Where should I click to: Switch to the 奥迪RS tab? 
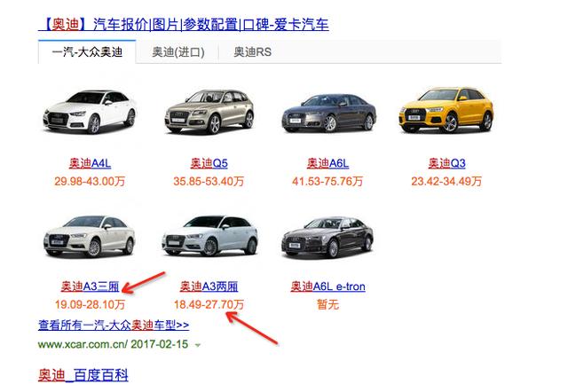click(252, 52)
